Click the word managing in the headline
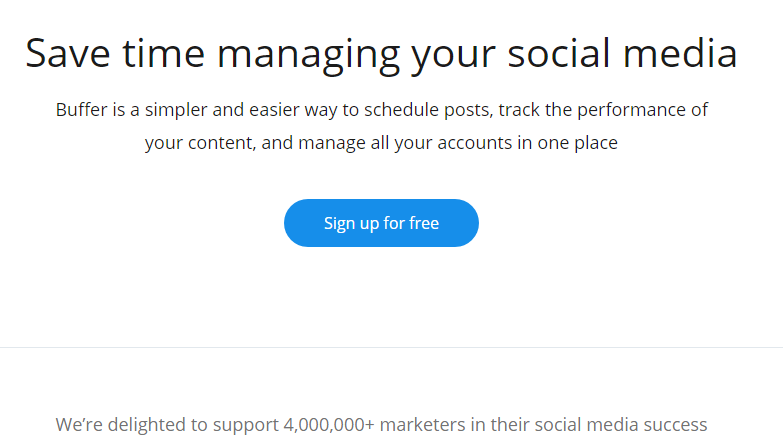Viewport: 783px width, 446px height. click(308, 56)
